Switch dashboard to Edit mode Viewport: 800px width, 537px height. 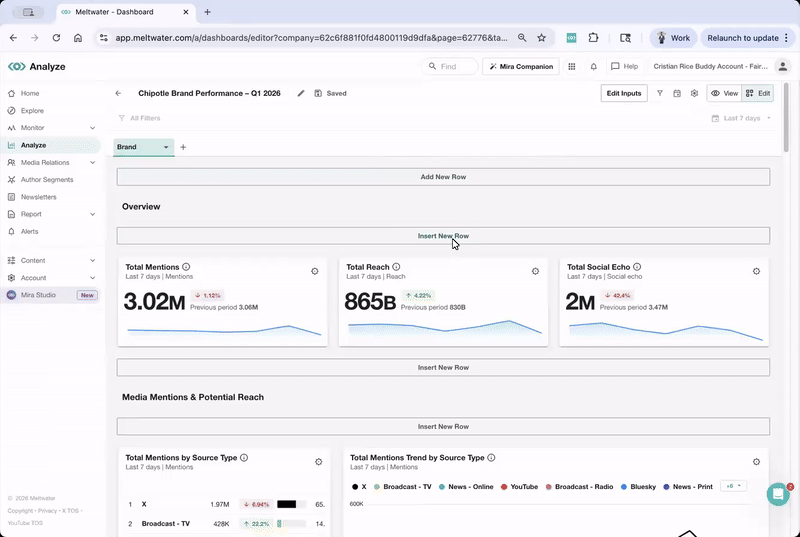coord(758,93)
